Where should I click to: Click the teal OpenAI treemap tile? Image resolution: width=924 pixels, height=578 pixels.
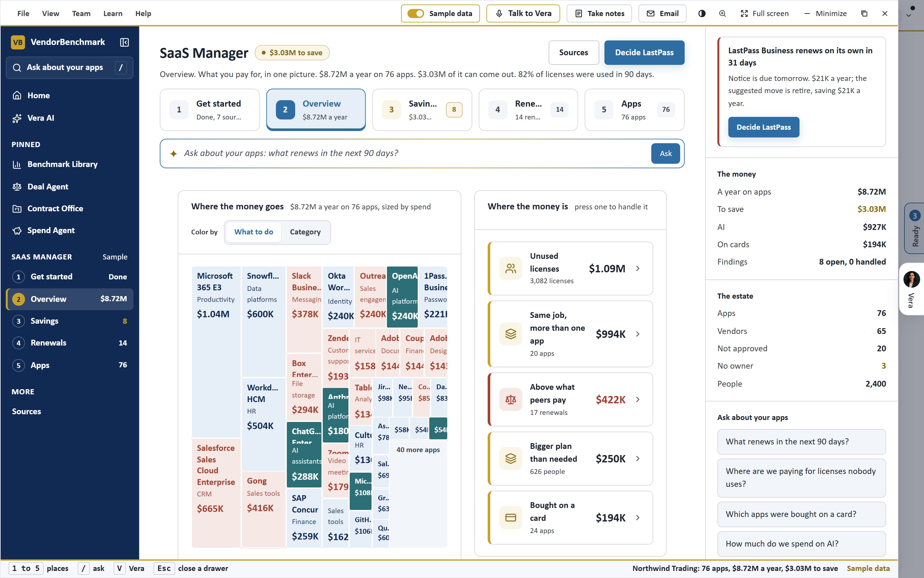click(x=402, y=297)
